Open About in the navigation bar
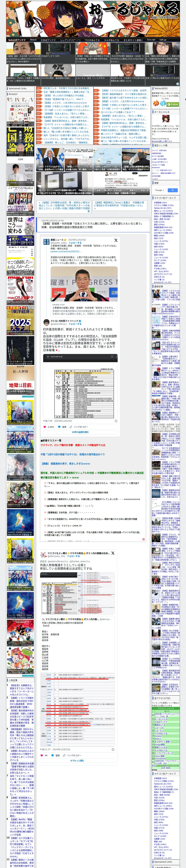186x868 pixels. (33, 40)
